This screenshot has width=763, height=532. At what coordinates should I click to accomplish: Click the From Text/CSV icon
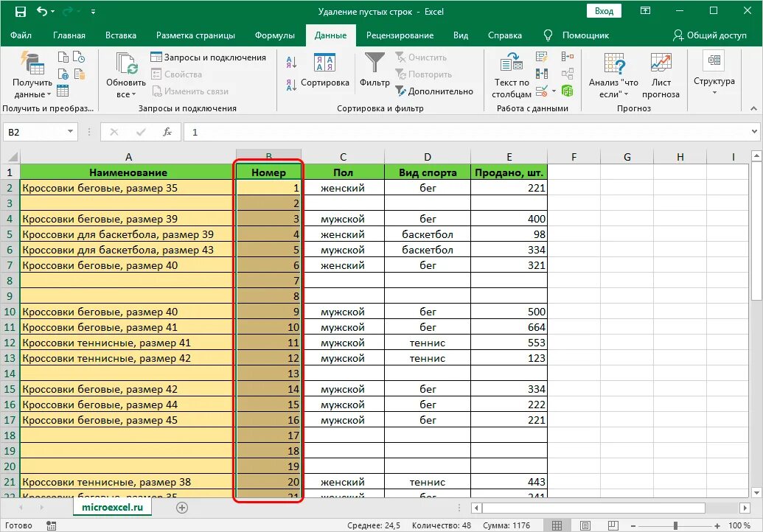tap(63, 57)
